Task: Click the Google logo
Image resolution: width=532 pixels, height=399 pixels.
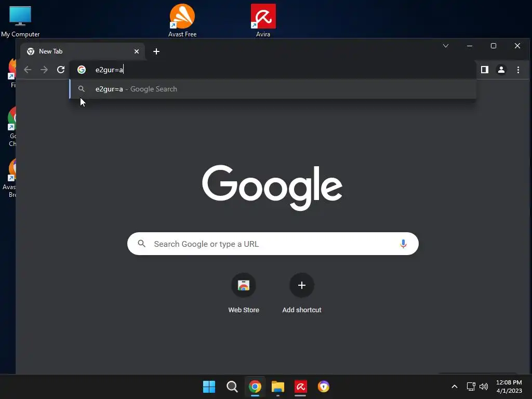Action: (x=272, y=188)
